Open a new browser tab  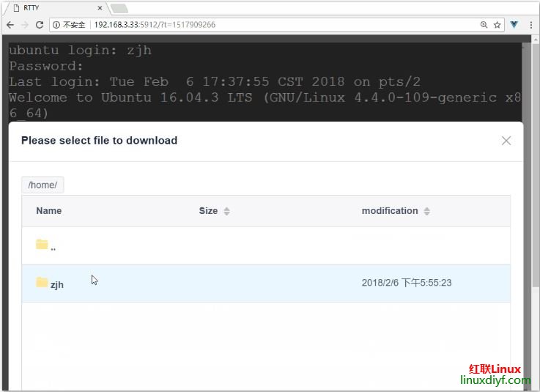(x=119, y=8)
